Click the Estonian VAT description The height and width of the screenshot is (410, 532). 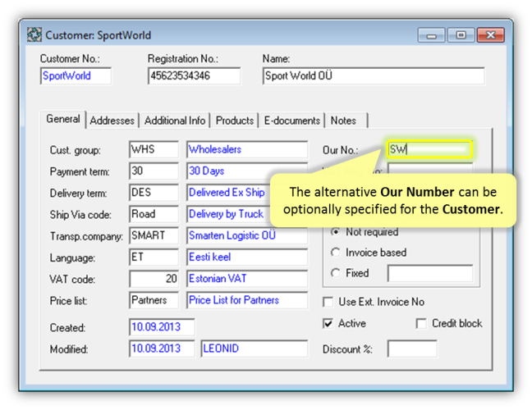click(x=247, y=279)
